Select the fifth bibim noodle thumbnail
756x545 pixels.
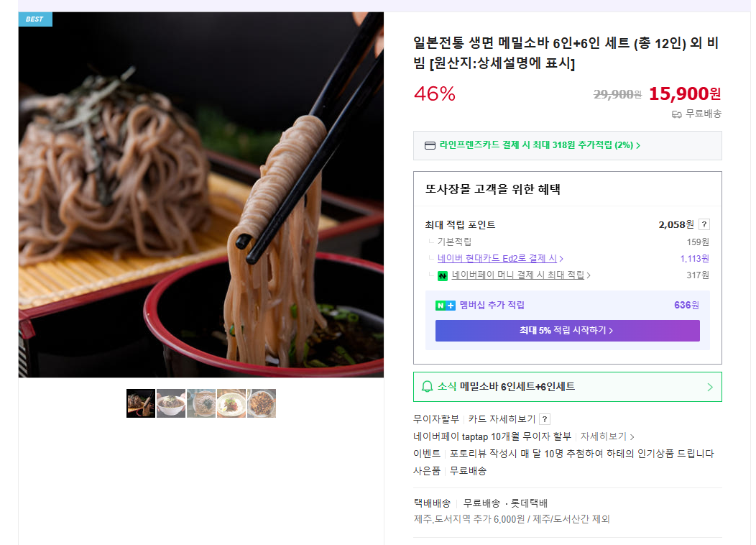click(262, 403)
